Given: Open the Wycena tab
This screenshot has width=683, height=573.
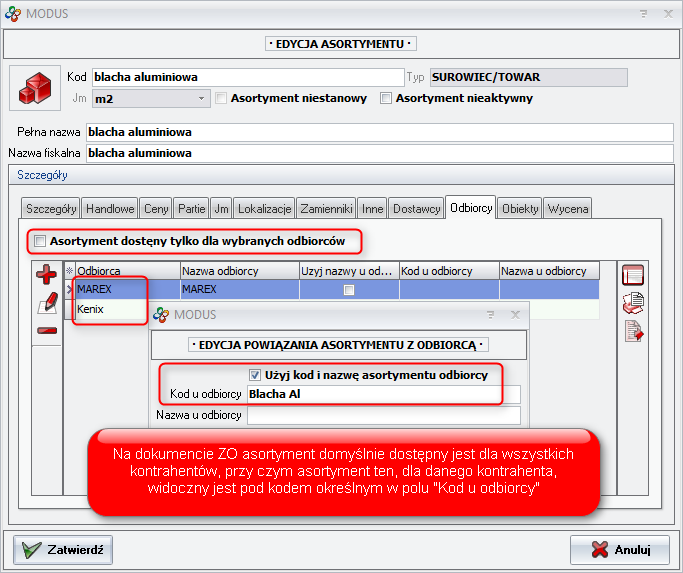Looking at the screenshot, I should 568,208.
